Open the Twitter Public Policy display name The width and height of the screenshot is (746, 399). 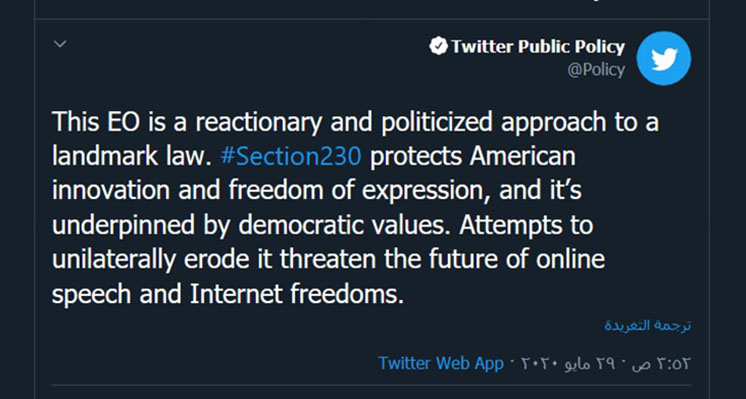pos(538,47)
